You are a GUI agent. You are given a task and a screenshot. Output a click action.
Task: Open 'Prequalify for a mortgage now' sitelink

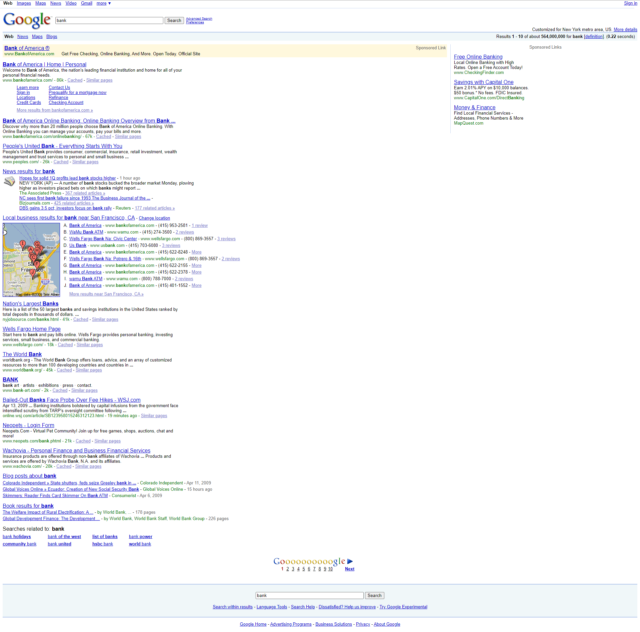[78, 93]
